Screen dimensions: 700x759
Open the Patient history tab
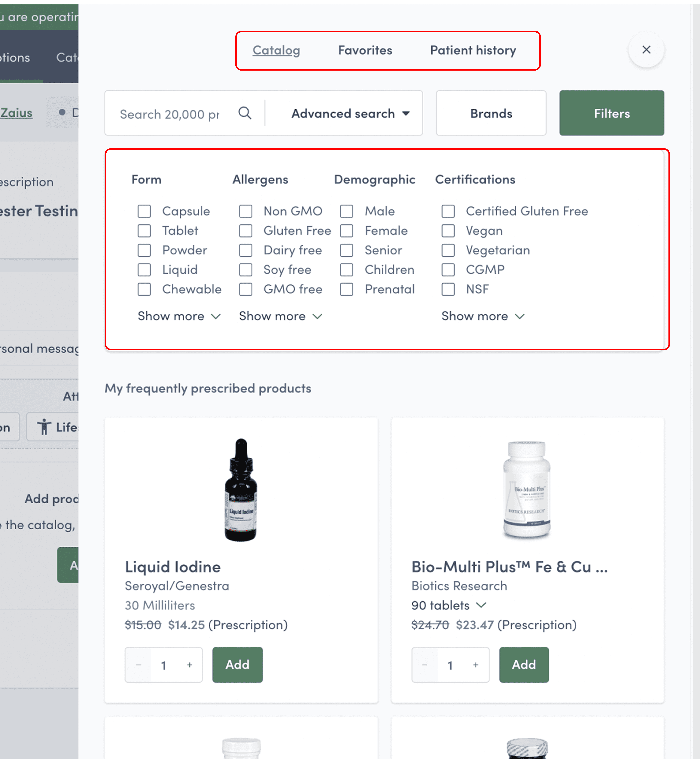[473, 50]
